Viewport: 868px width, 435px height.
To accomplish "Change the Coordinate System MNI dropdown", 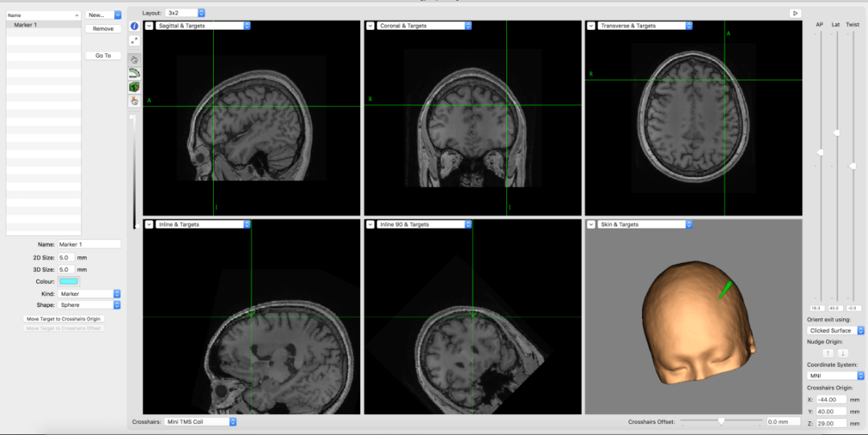I will click(x=835, y=375).
